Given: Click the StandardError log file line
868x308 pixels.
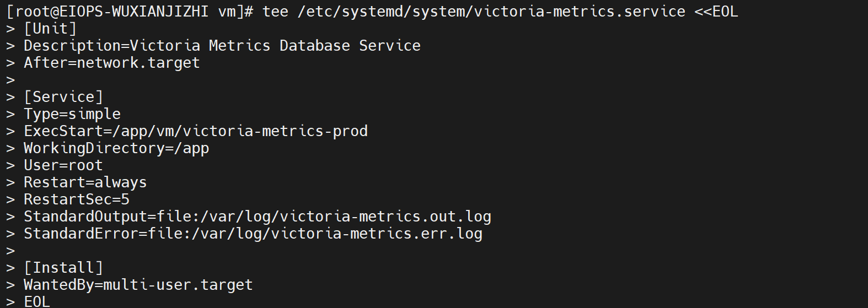Looking at the screenshot, I should point(253,234).
